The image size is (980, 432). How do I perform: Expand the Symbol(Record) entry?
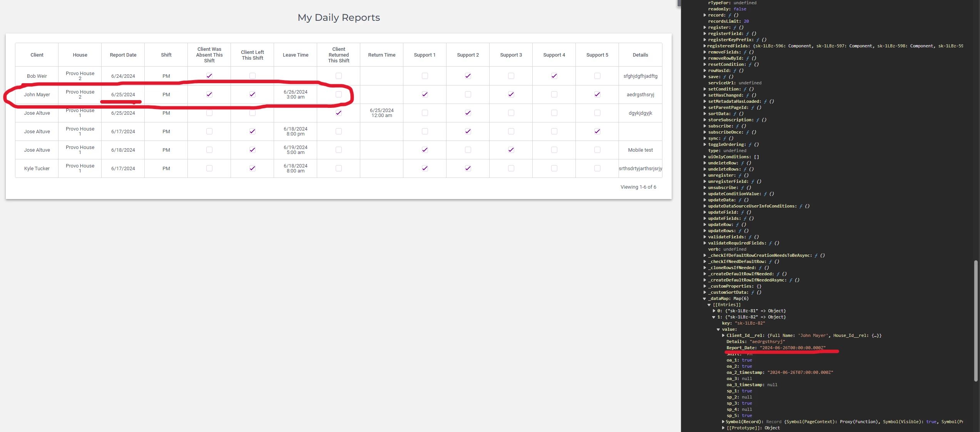click(x=723, y=422)
